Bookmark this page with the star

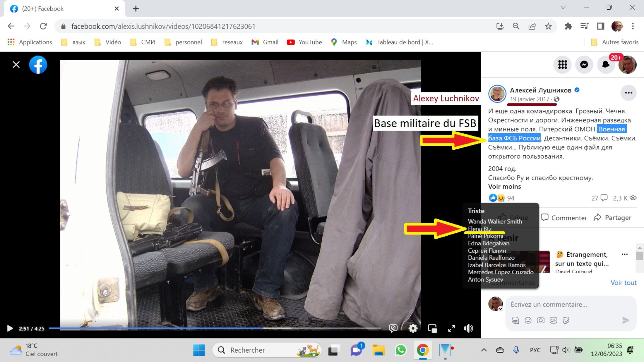pos(548,26)
